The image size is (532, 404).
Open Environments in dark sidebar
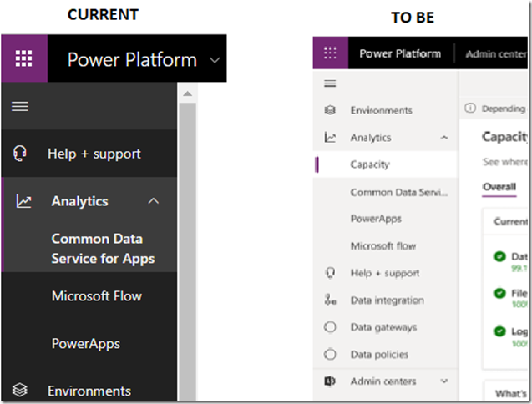89,391
